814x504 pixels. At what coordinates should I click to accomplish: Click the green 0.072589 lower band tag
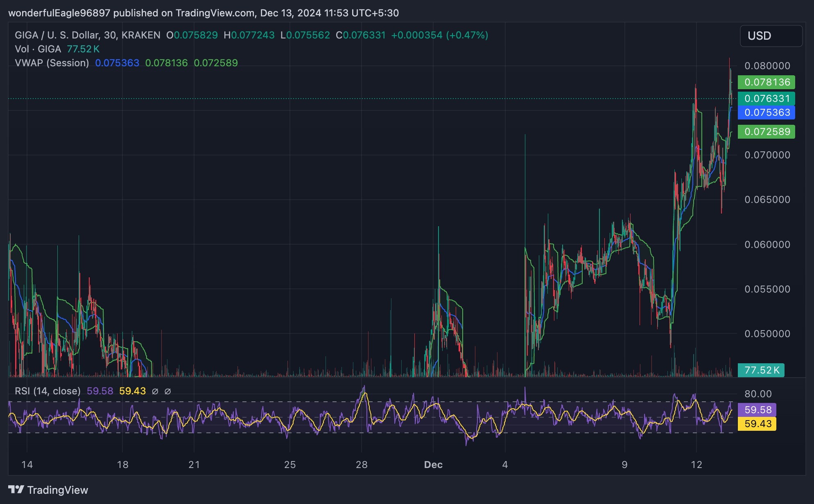(x=766, y=132)
